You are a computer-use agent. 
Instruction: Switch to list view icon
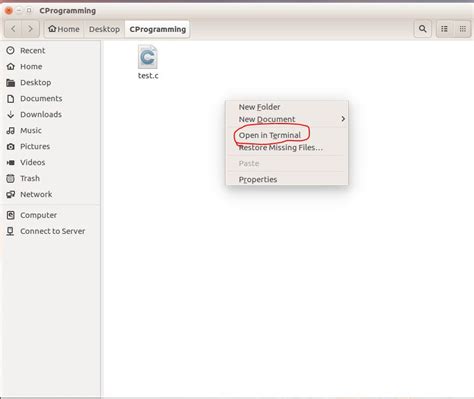click(444, 29)
